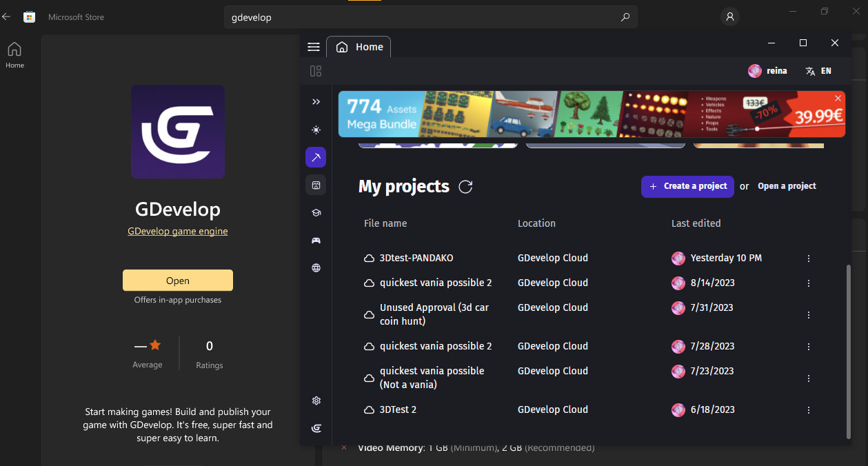Open the options menu for the 8/14/2023 project
Screen dimensions: 868x466
point(809,283)
